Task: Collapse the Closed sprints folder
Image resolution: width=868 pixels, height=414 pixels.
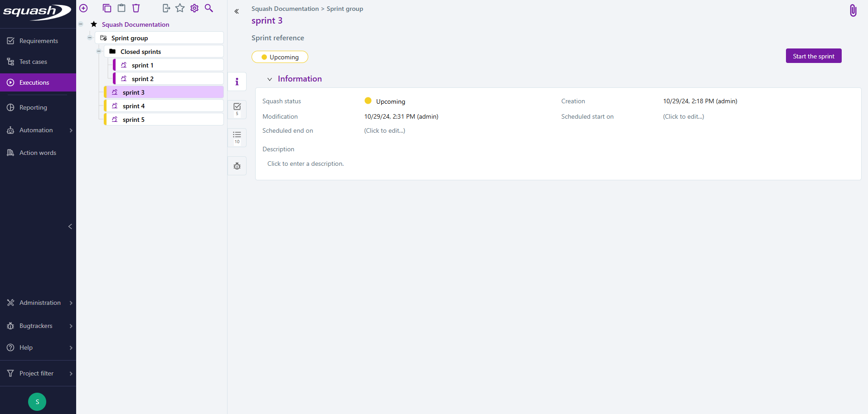Action: click(x=99, y=51)
